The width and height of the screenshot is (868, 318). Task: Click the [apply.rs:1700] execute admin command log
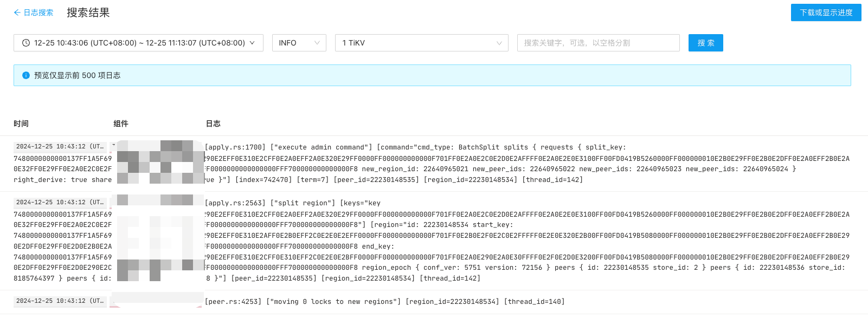click(432, 164)
